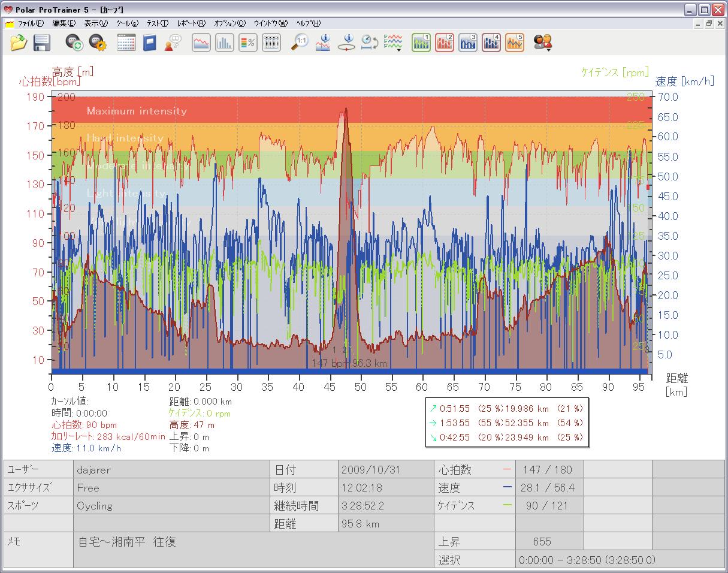Click the ケイデンス [rpm] axis label
Viewport: 728px width, 573px height.
[615, 72]
